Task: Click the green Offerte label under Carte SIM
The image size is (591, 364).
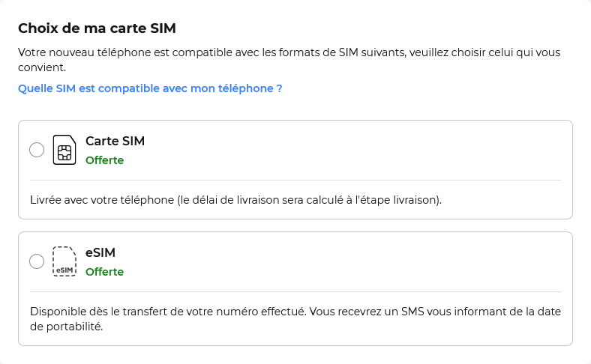Action: click(x=104, y=160)
